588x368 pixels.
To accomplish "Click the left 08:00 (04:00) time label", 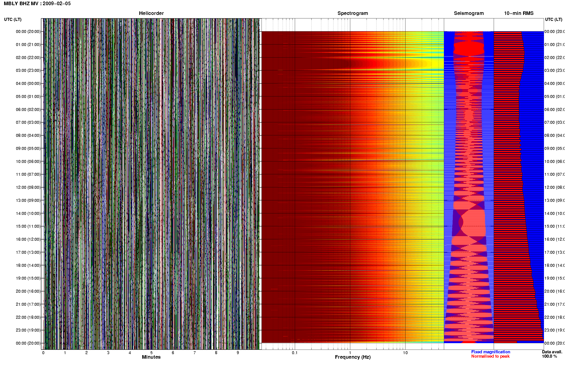I will (x=28, y=135).
